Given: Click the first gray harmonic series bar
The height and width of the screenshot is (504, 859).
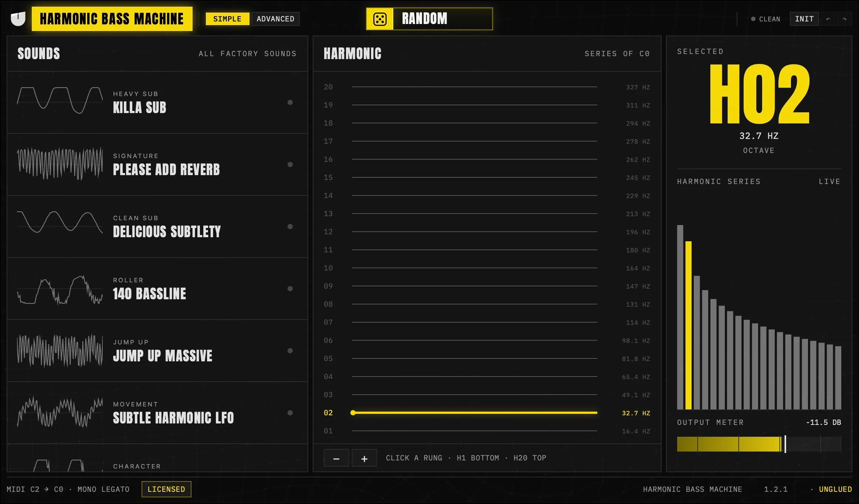Looking at the screenshot, I should [x=680, y=317].
